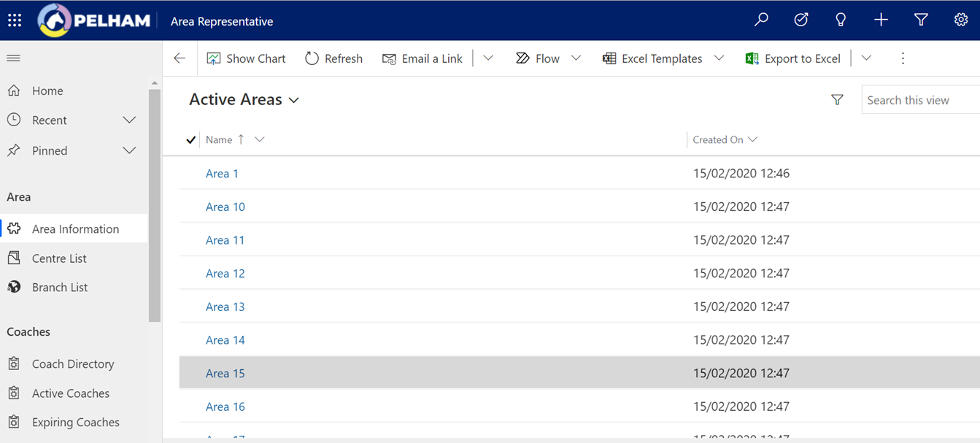Expand the Recent section in sidebar
This screenshot has width=980, height=443.
point(129,120)
